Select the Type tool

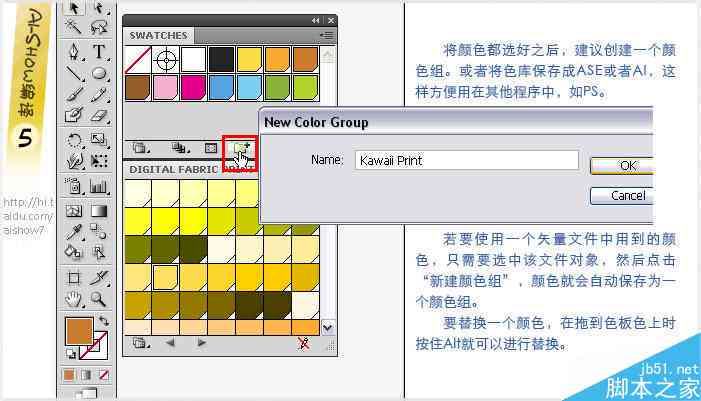click(x=99, y=51)
